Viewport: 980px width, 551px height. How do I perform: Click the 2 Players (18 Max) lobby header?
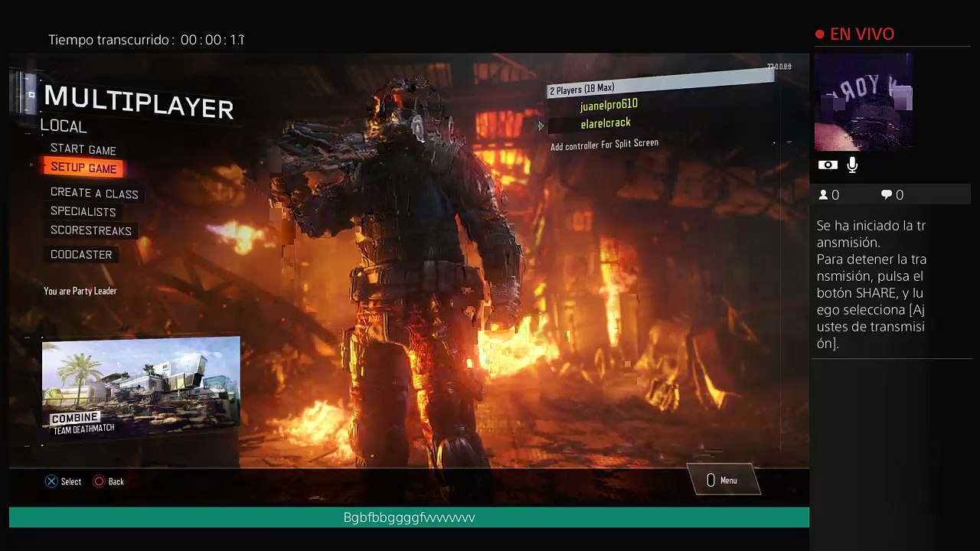click(x=661, y=85)
